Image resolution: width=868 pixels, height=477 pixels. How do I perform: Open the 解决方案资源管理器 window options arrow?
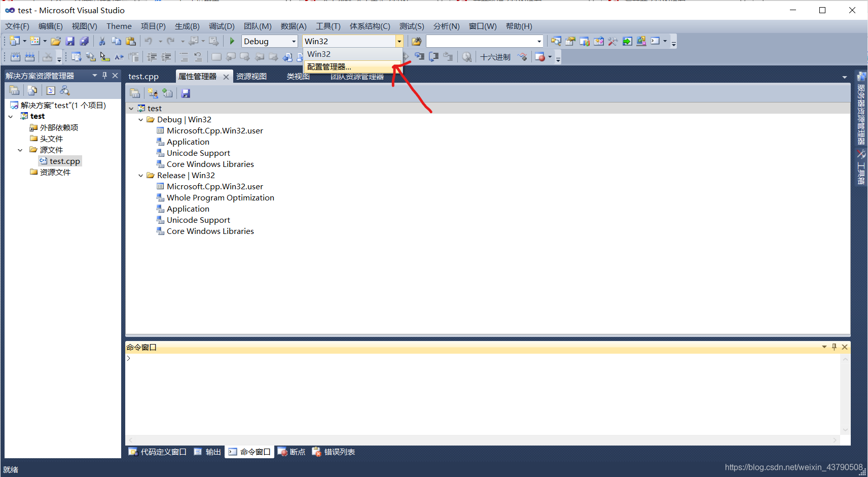pos(95,76)
